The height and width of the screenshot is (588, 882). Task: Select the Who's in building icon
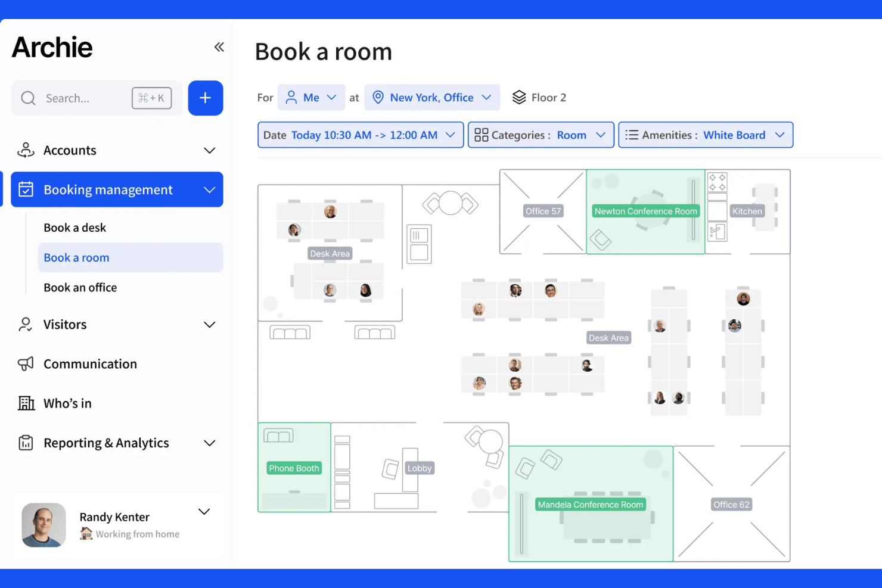(26, 403)
